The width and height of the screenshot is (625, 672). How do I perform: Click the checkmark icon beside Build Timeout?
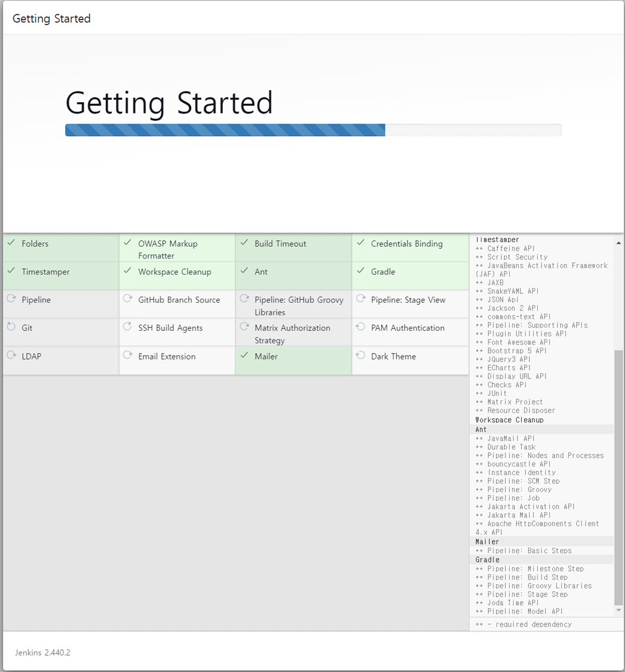pyautogui.click(x=244, y=243)
